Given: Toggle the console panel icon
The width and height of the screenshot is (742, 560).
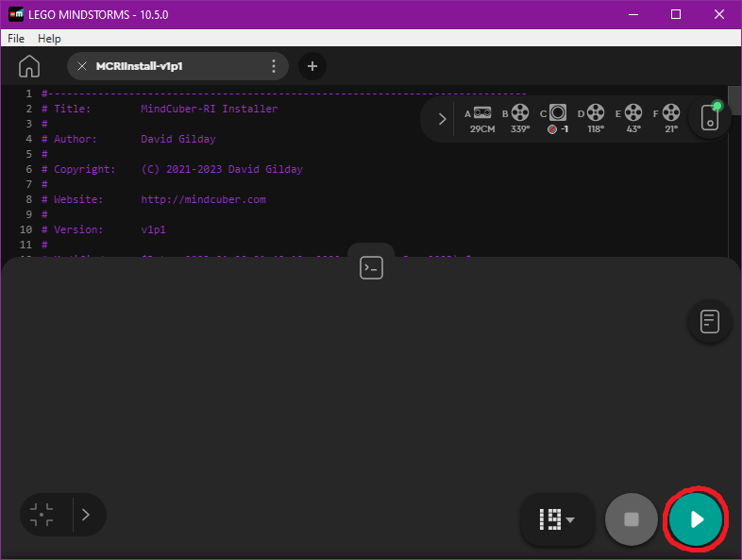Looking at the screenshot, I should [370, 267].
